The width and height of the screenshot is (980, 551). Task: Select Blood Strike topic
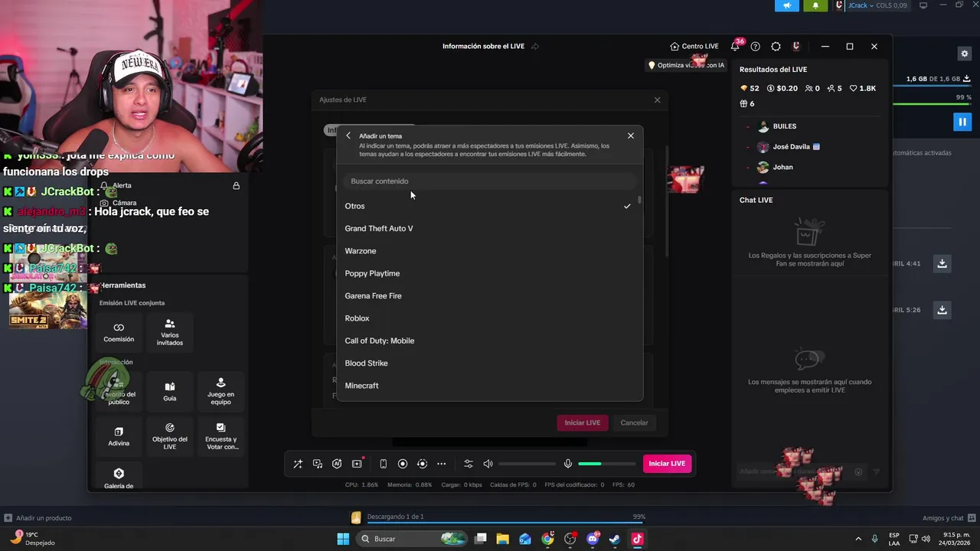point(488,363)
